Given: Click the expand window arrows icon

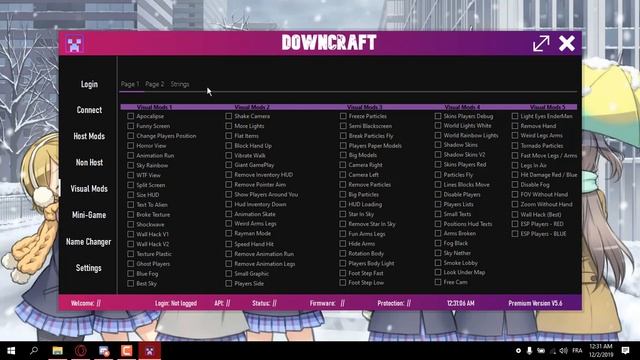Looking at the screenshot, I should click(x=541, y=43).
